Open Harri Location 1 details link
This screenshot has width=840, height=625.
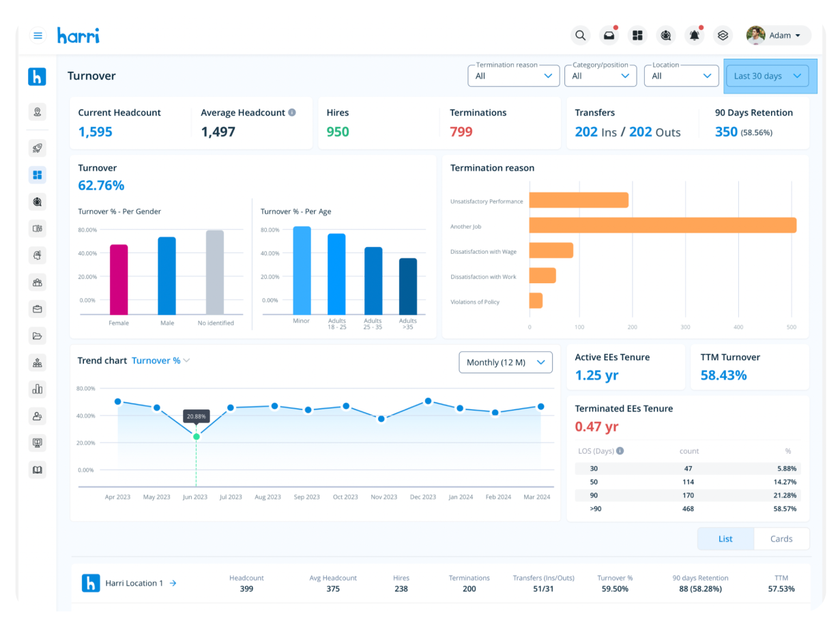(173, 583)
